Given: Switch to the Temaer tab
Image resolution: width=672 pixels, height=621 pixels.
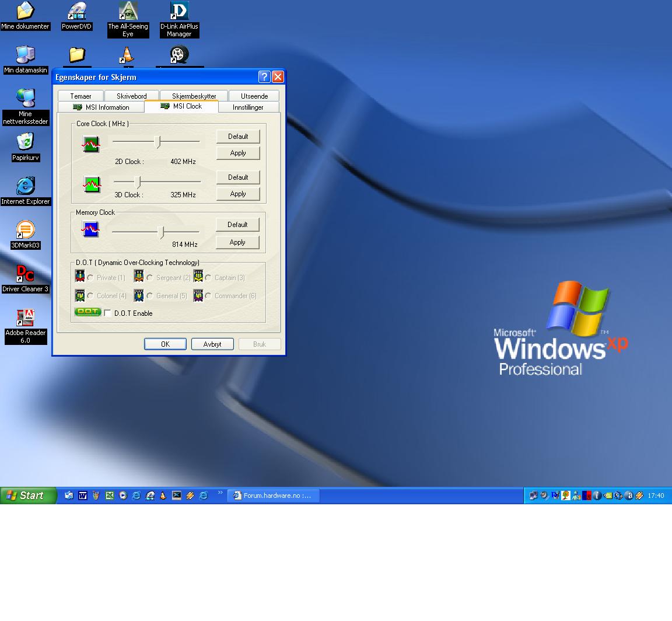Looking at the screenshot, I should click(80, 96).
